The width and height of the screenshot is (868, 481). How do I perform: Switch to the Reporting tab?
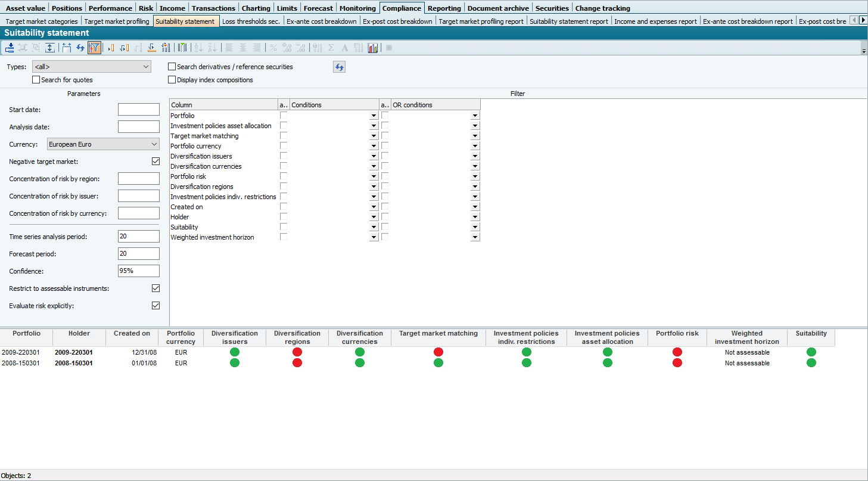point(444,8)
